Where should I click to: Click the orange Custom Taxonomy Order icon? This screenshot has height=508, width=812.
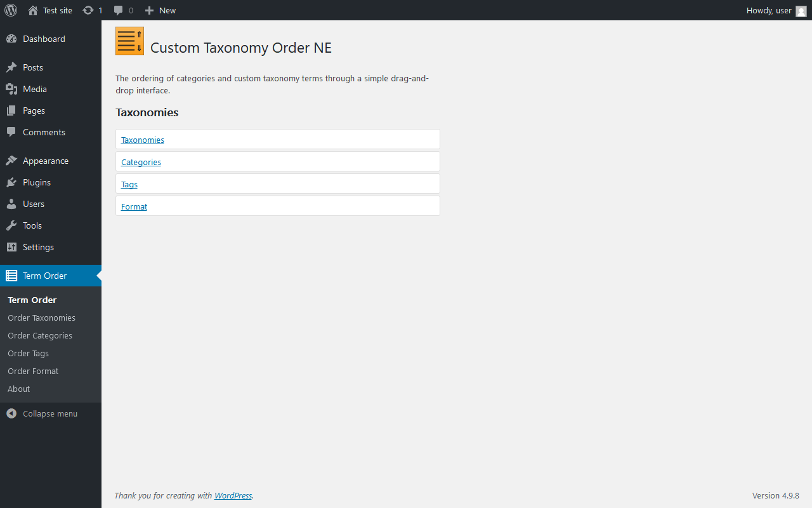(129, 41)
